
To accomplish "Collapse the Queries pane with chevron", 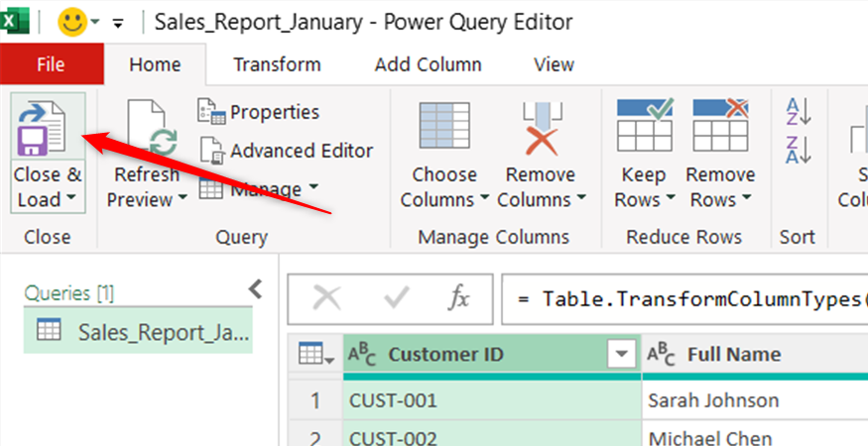I will 255,288.
